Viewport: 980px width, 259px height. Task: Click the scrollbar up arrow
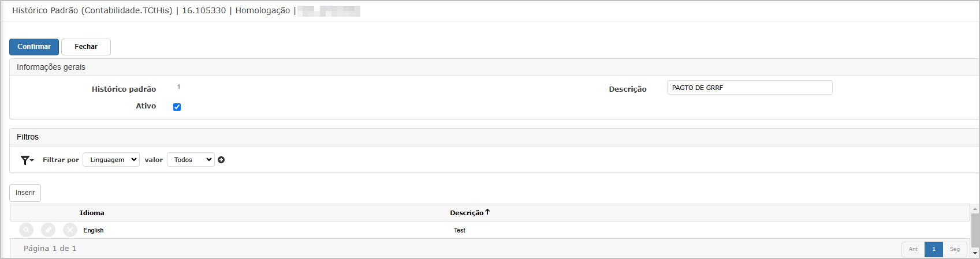pos(975,209)
